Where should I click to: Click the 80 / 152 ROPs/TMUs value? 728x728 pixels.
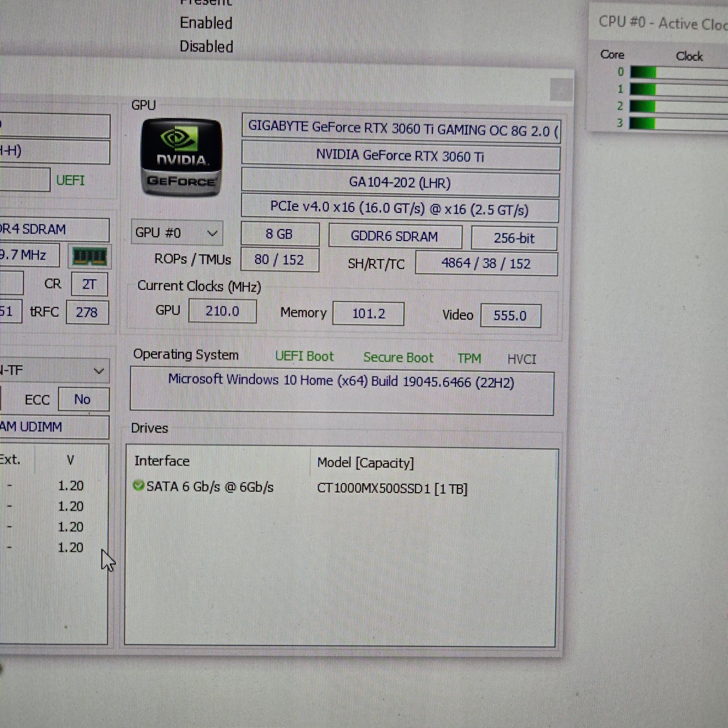point(279,260)
